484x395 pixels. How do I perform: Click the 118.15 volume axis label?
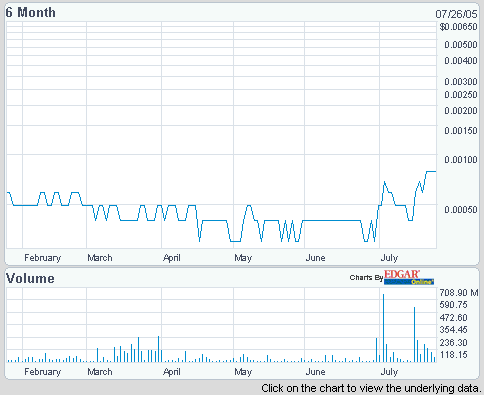click(453, 355)
